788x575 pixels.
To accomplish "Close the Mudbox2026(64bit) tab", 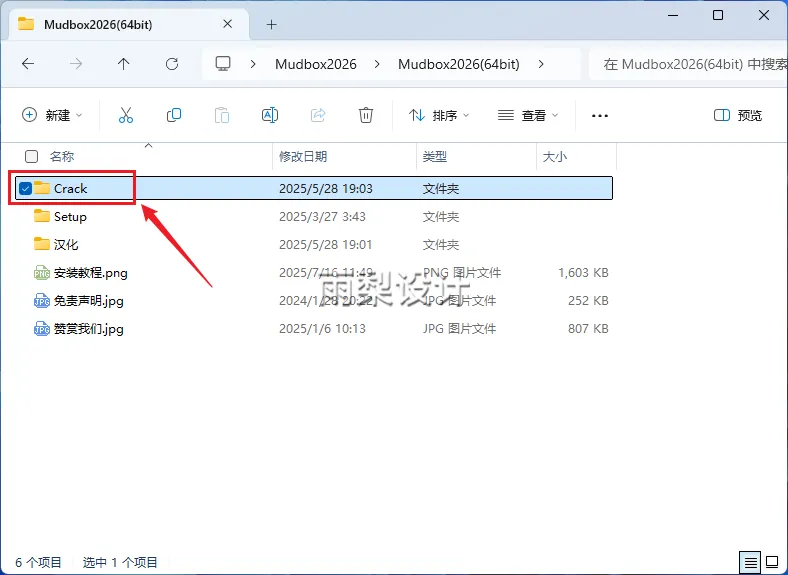I will click(x=228, y=24).
